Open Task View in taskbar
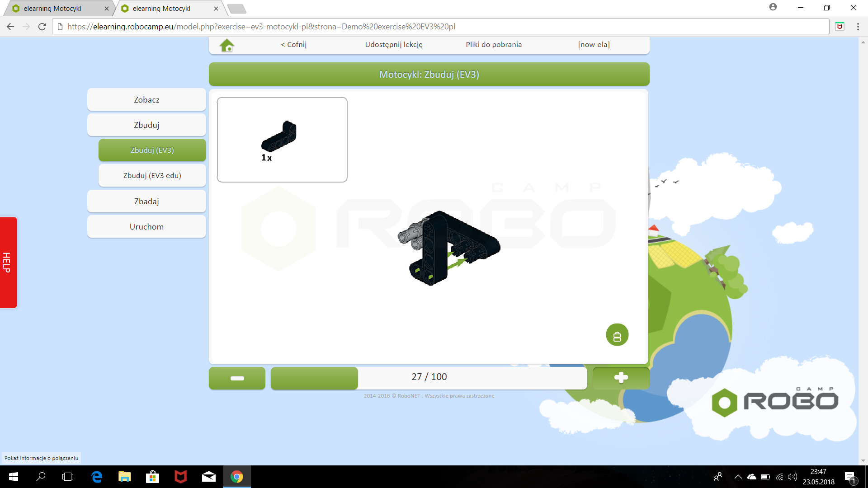The height and width of the screenshot is (488, 868). 68,477
